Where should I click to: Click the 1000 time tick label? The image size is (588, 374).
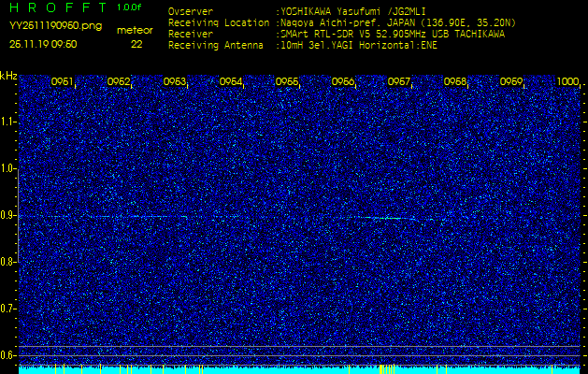[x=567, y=81]
